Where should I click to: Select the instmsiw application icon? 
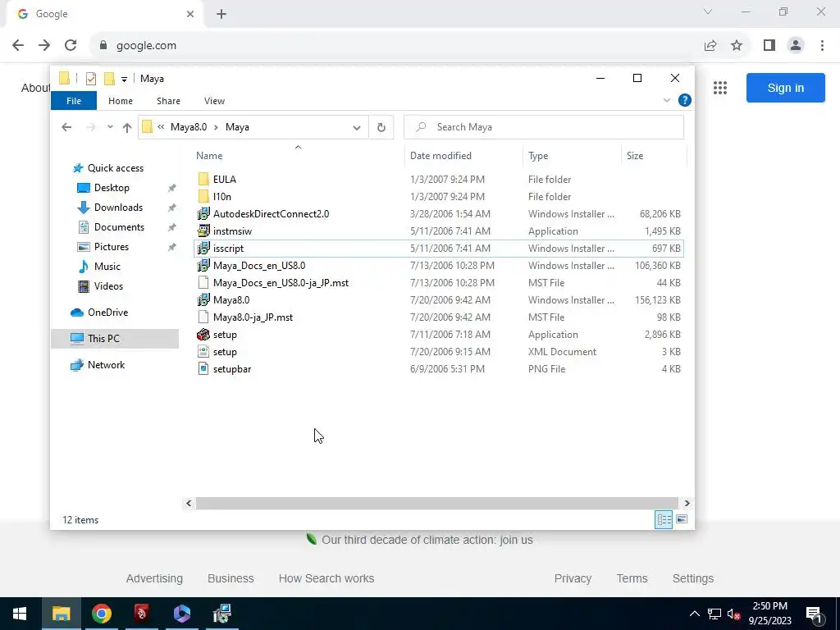[203, 231]
